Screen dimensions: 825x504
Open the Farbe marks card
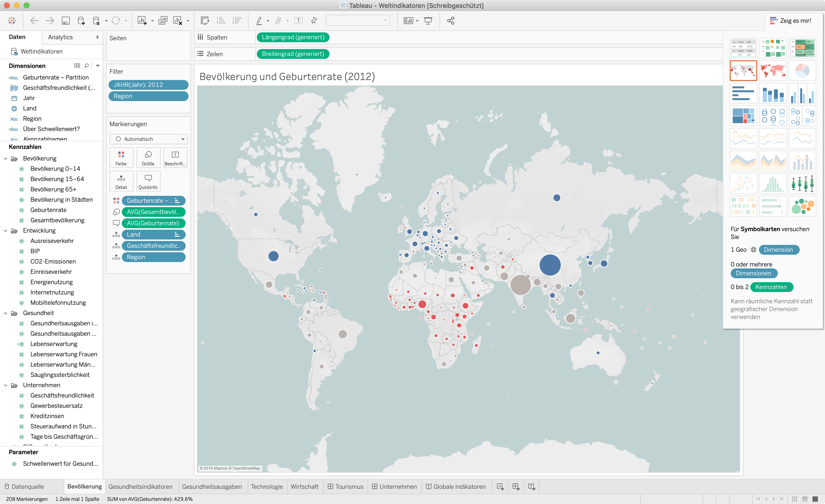pyautogui.click(x=121, y=158)
